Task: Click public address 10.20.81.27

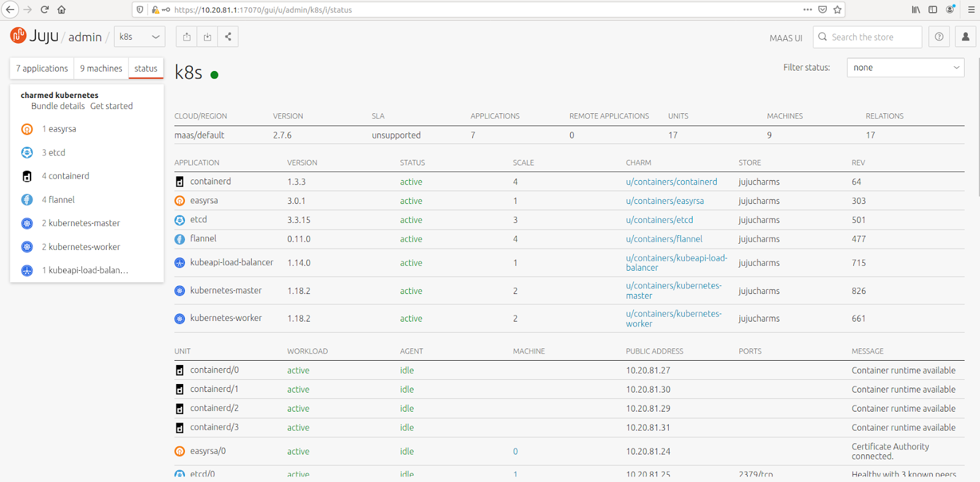Action: click(x=648, y=371)
